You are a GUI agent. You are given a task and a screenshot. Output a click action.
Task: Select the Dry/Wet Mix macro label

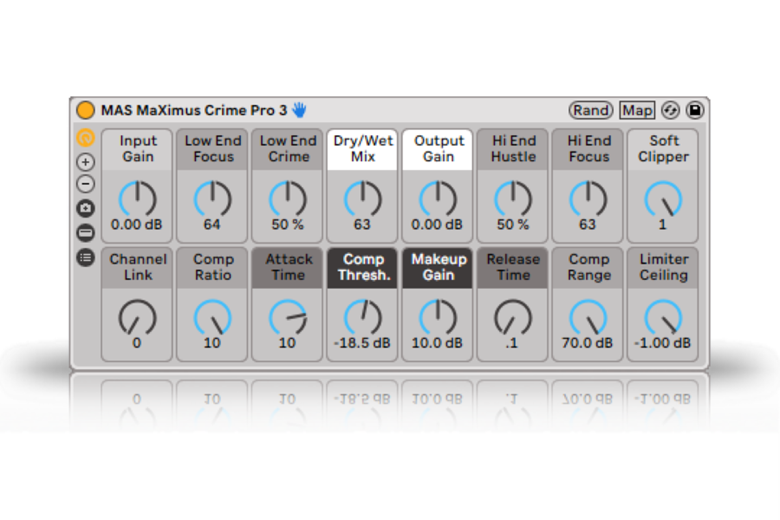coord(363,149)
